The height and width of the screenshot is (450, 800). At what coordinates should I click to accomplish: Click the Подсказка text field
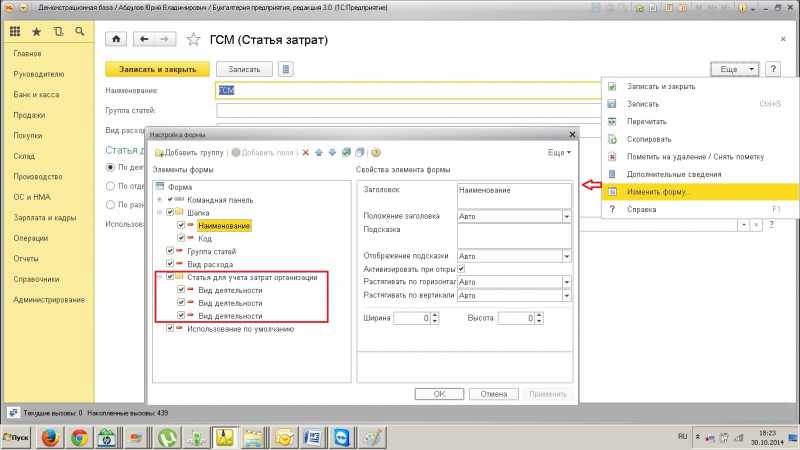click(514, 236)
